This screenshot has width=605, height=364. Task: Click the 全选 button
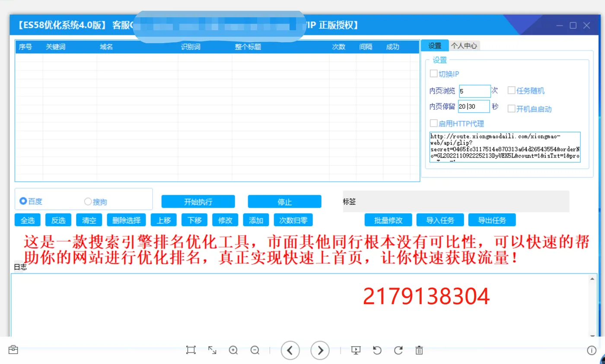coord(28,220)
